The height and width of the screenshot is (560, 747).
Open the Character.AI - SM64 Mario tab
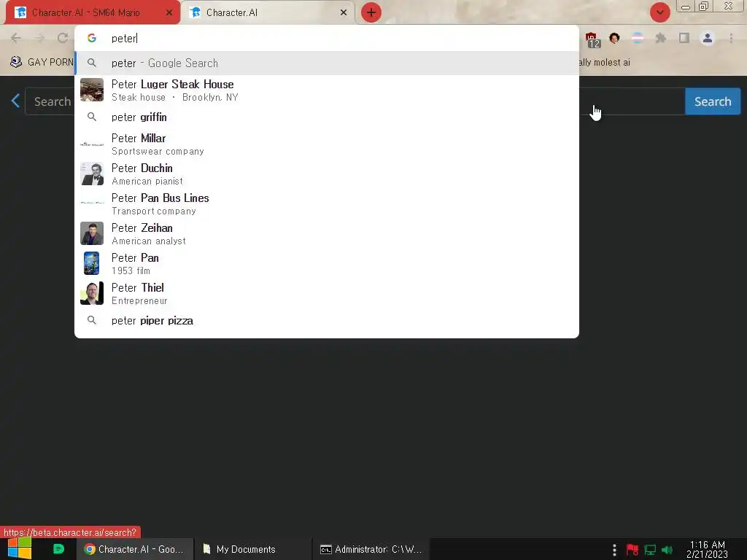[x=93, y=13]
